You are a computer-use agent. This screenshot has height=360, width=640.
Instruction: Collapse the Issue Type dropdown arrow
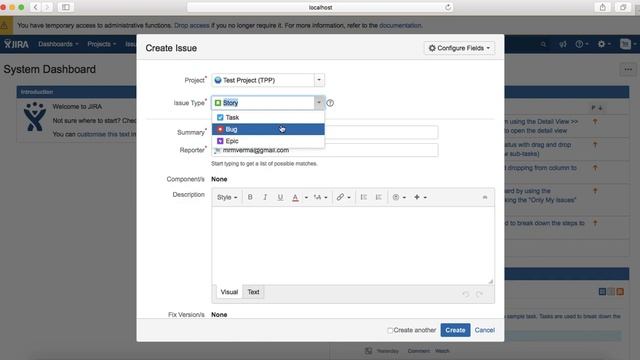[x=319, y=103]
